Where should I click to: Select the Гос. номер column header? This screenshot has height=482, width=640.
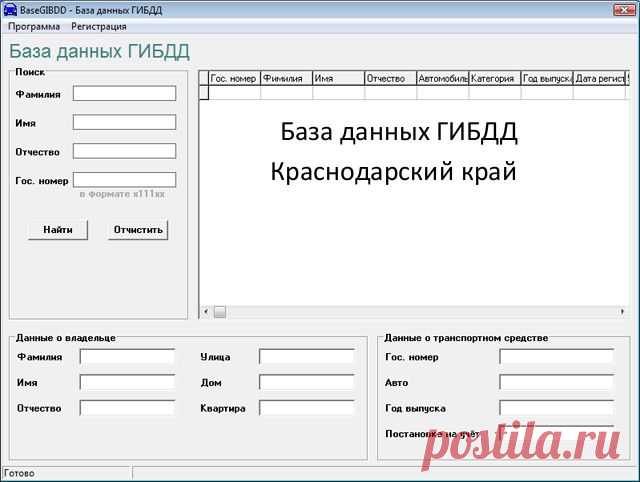235,78
